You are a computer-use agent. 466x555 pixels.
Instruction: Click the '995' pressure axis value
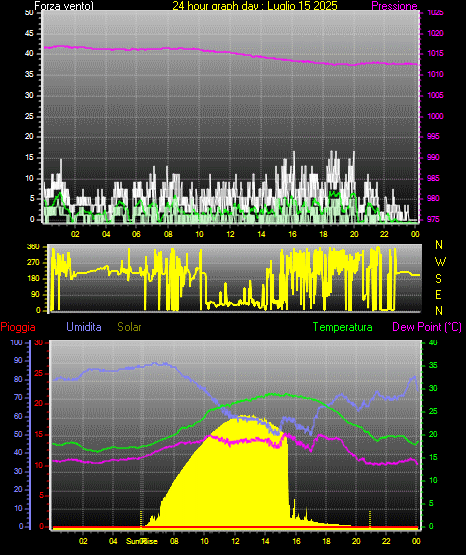point(433,136)
